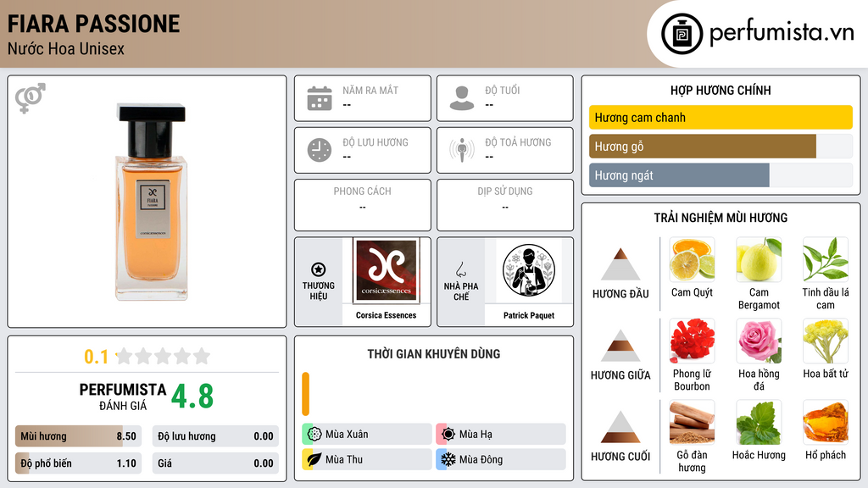Click the Fiara Passione perfume bottle image
Screen dimensions: 868x488
coord(151,202)
